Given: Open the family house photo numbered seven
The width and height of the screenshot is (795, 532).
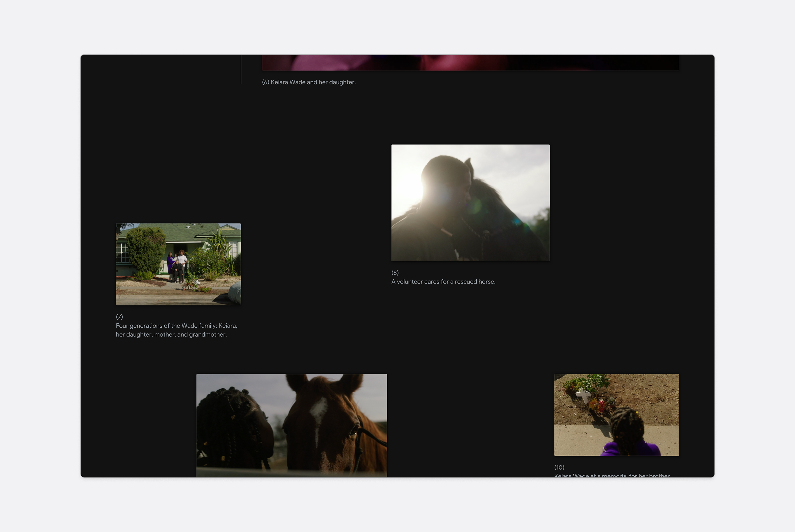Looking at the screenshot, I should tap(178, 264).
